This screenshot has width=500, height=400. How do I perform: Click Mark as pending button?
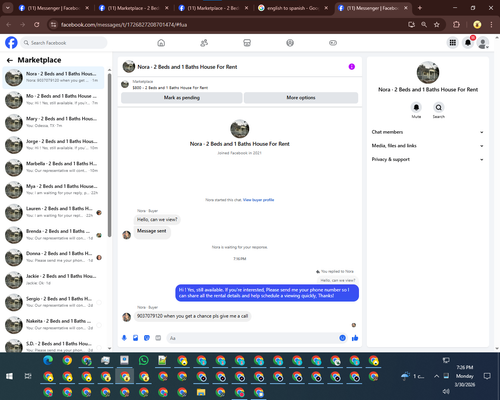182,98
